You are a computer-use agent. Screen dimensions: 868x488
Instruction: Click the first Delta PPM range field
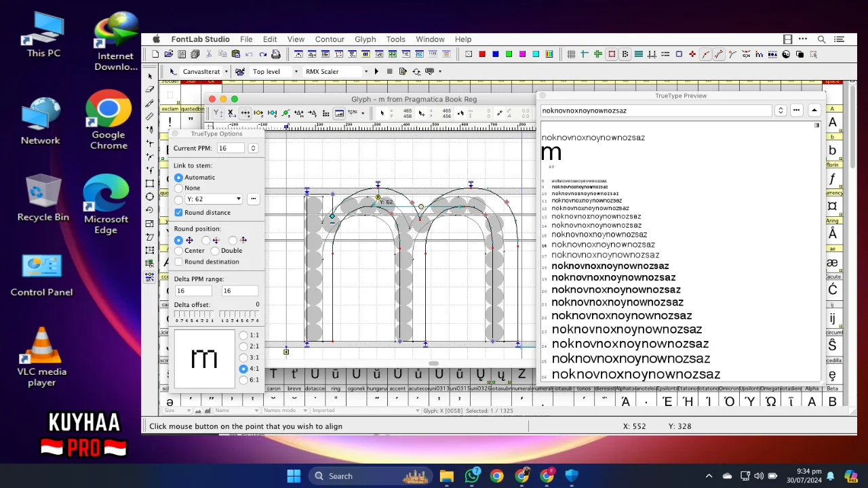click(x=193, y=291)
